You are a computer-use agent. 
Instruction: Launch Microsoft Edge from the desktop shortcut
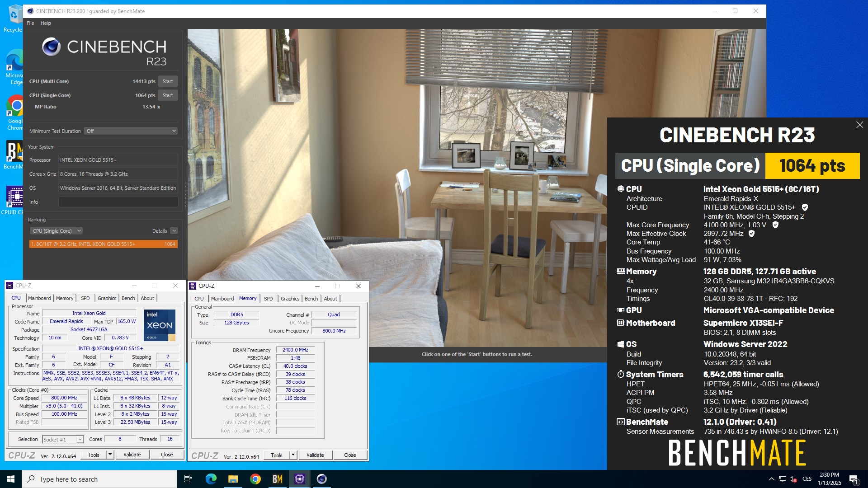(x=14, y=67)
